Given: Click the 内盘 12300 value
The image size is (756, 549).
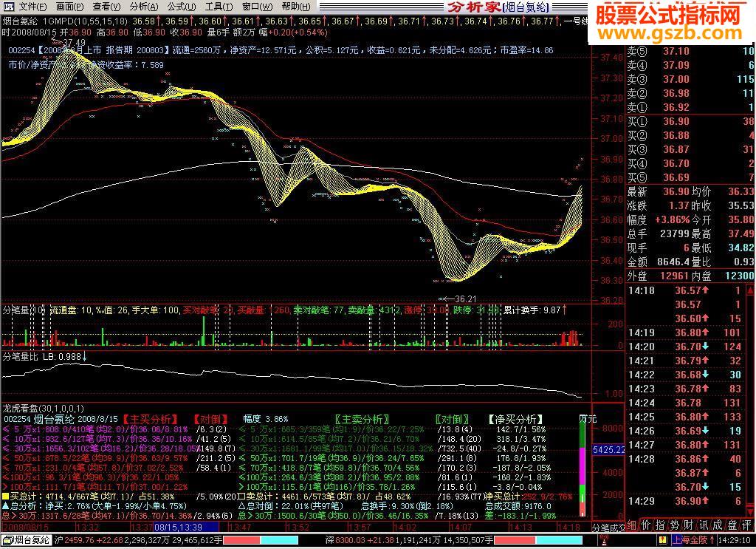Looking at the screenshot, I should 740,276.
